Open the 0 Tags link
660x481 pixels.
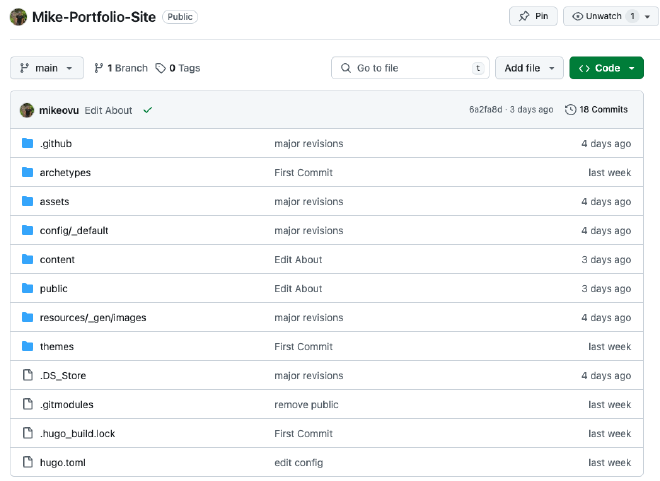178,68
